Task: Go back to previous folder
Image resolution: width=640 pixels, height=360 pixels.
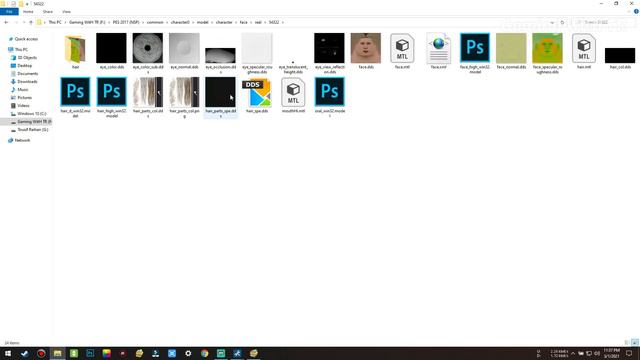Action: click(6, 22)
